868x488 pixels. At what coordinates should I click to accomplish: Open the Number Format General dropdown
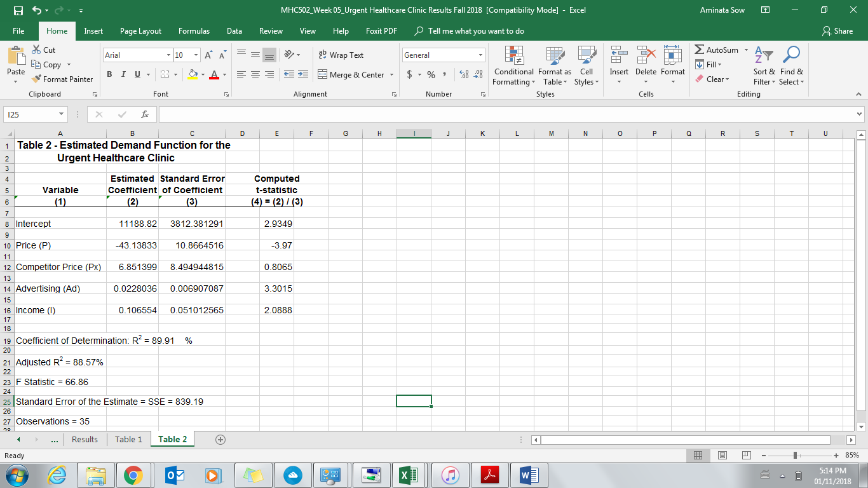[x=481, y=55]
